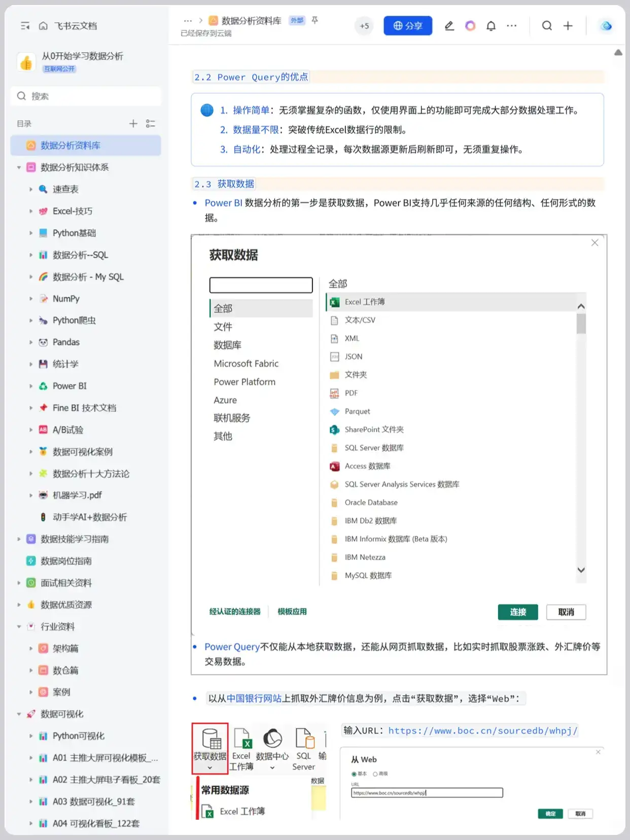The height and width of the screenshot is (840, 630).
Task: Select the 全部 category in 获取数据 dialog
Action: coord(261,308)
